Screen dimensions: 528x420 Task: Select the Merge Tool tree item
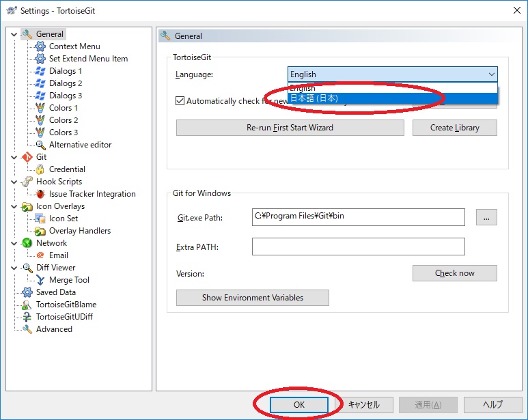[69, 280]
